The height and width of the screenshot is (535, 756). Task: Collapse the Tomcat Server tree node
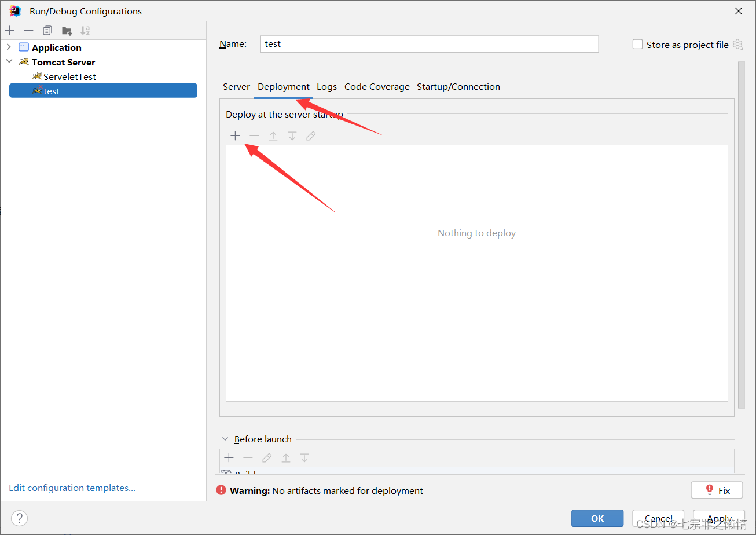[9, 61]
